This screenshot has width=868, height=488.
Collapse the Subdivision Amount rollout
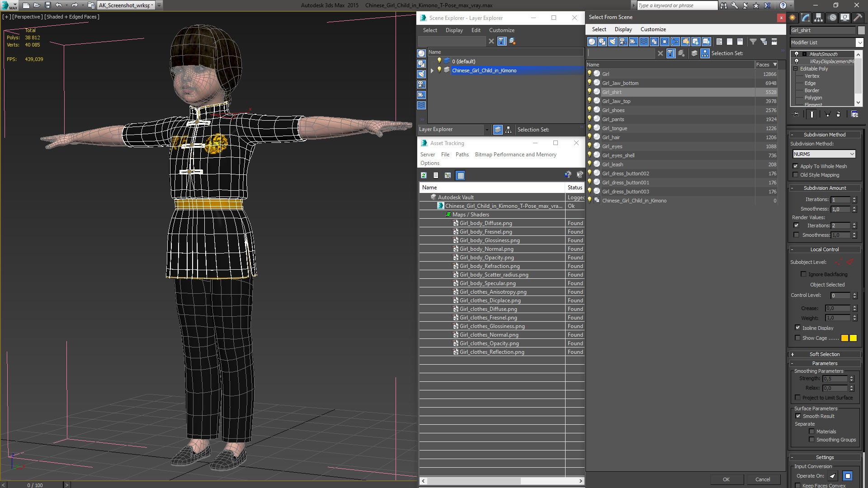[825, 188]
